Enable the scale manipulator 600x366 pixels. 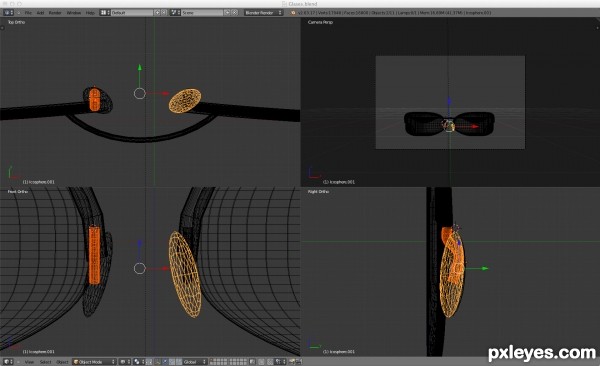click(x=178, y=362)
